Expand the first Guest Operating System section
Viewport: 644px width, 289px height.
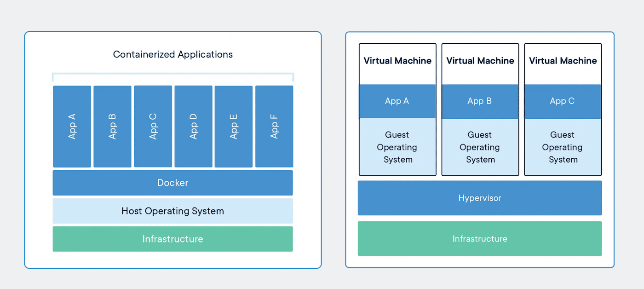coord(397,147)
